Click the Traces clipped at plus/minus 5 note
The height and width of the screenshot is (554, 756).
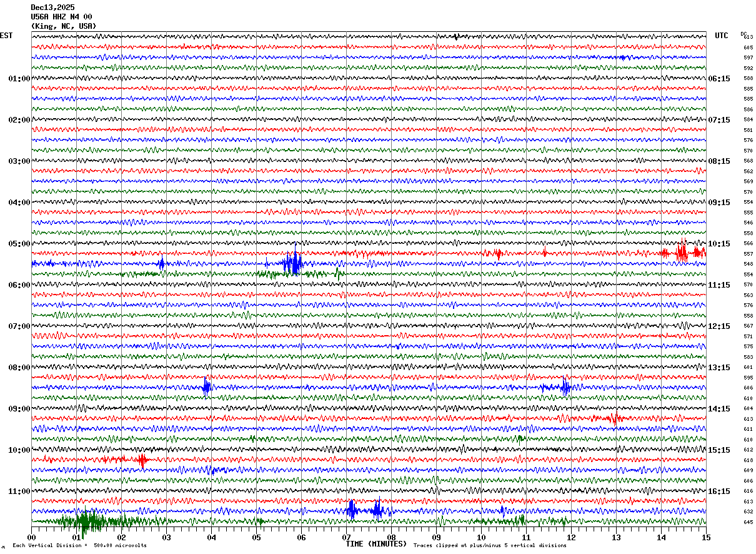490,545
